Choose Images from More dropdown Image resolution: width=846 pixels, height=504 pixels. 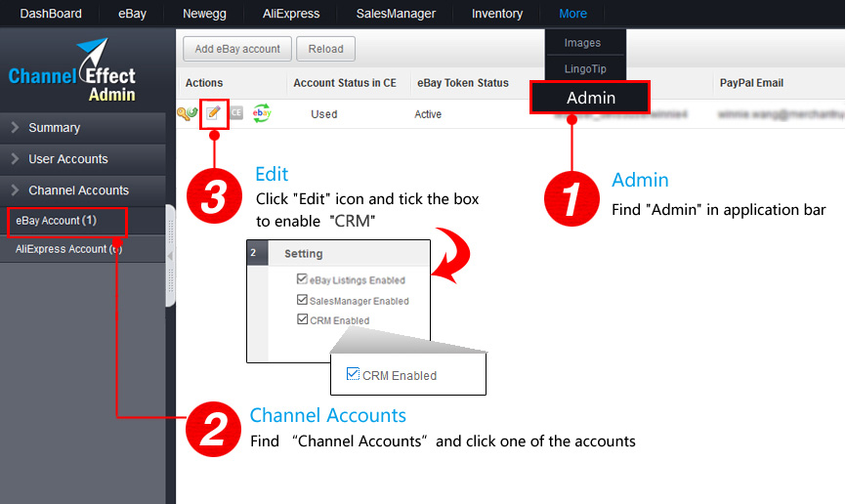pos(582,43)
